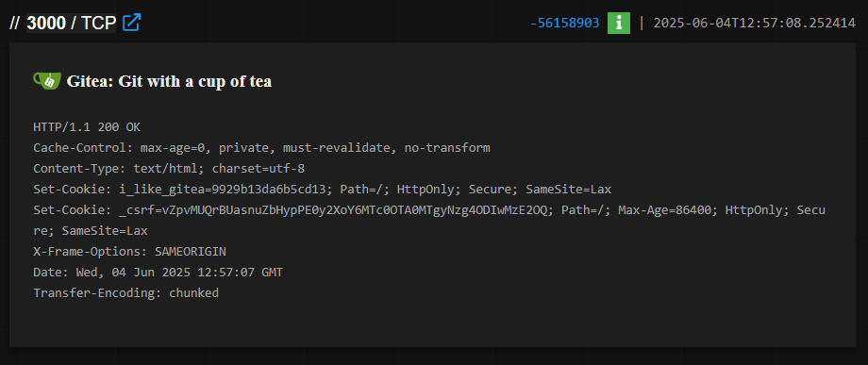Click the TCP protocol label

click(x=98, y=23)
